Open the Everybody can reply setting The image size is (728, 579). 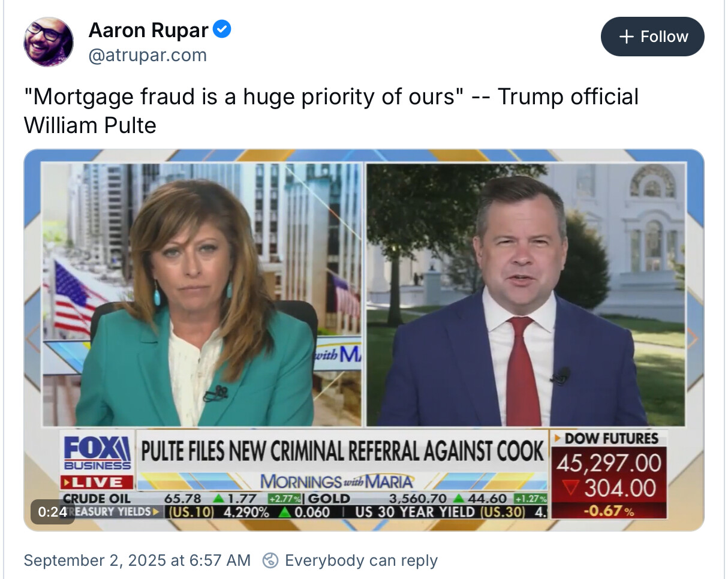pyautogui.click(x=361, y=560)
